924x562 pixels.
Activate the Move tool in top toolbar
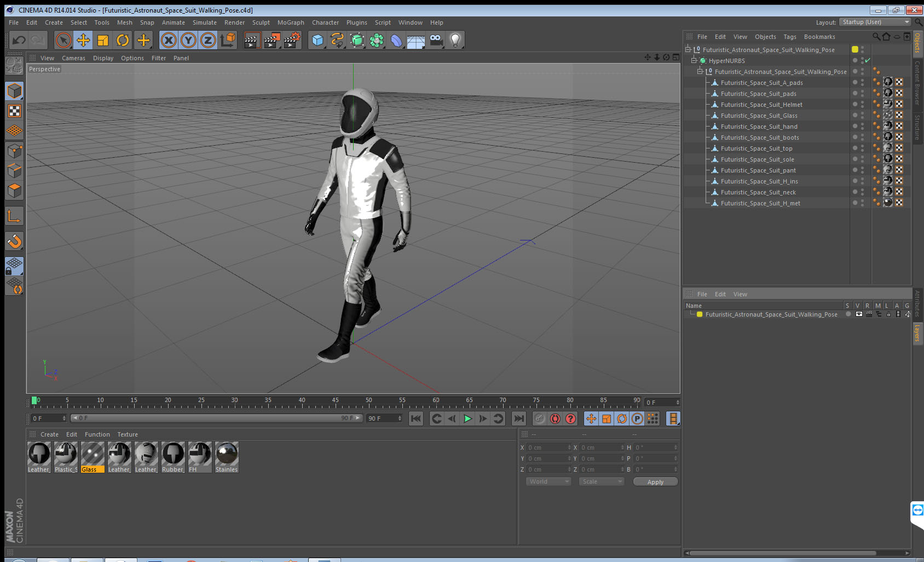(x=83, y=40)
